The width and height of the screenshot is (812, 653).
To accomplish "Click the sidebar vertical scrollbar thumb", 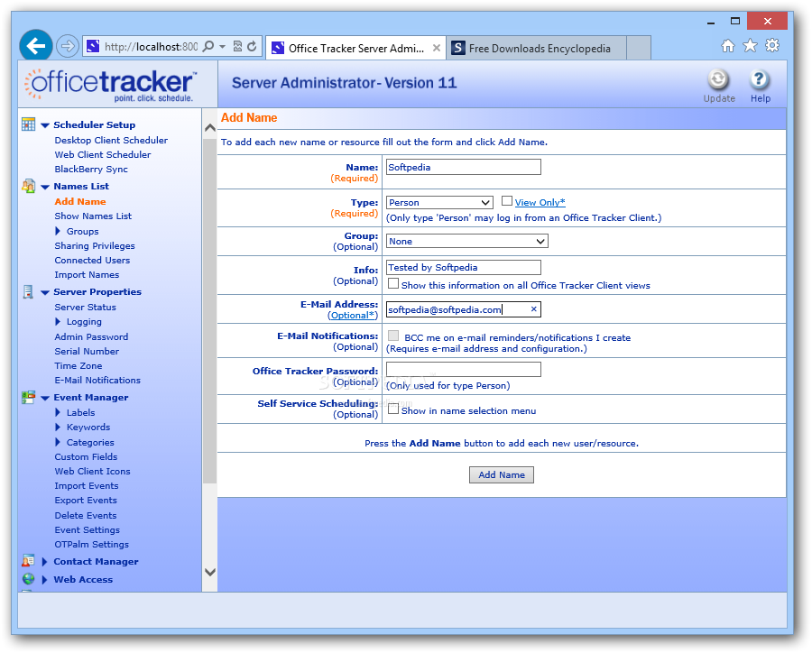I will (x=209, y=310).
